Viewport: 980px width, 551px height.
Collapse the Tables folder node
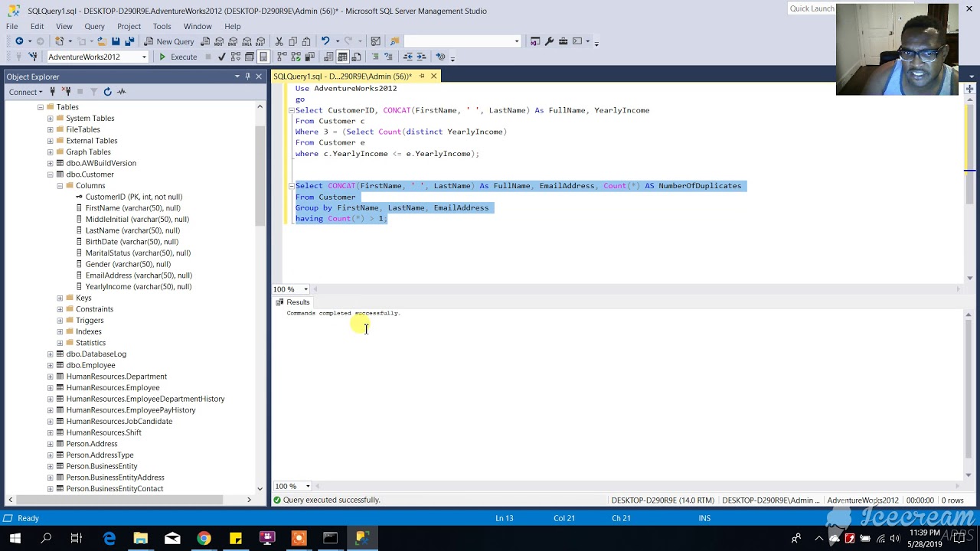tap(41, 107)
